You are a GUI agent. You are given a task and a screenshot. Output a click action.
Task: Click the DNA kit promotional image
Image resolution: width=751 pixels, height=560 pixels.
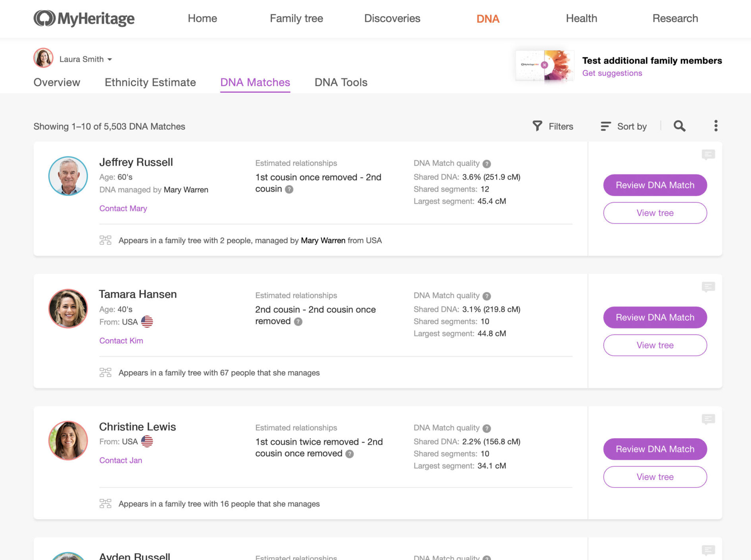point(544,66)
